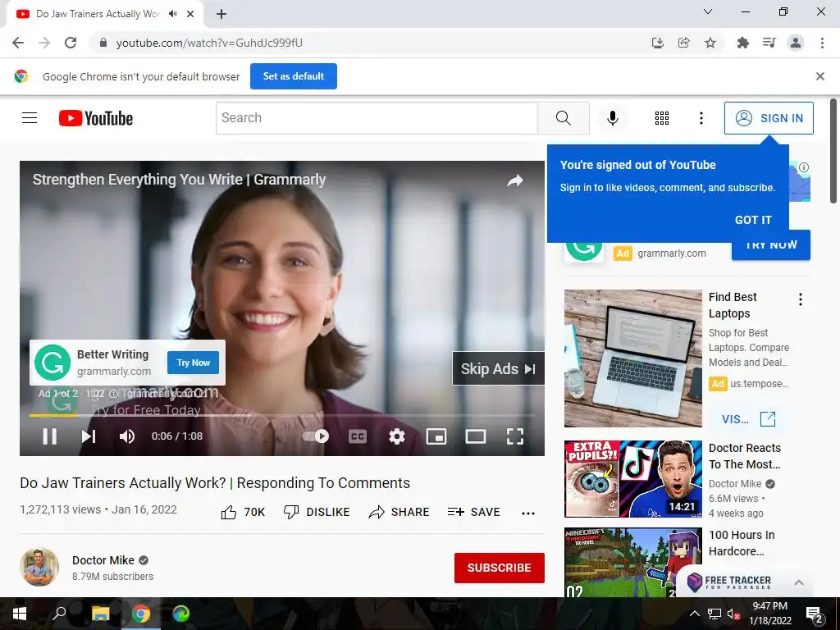Open Chrome tab search chevron
Image resolution: width=840 pixels, height=630 pixels.
pyautogui.click(x=708, y=11)
